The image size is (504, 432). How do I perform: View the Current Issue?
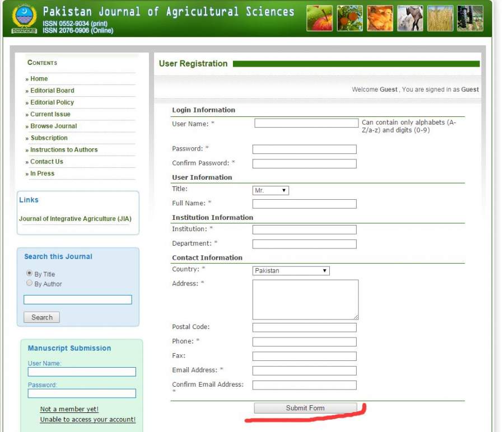click(x=50, y=114)
